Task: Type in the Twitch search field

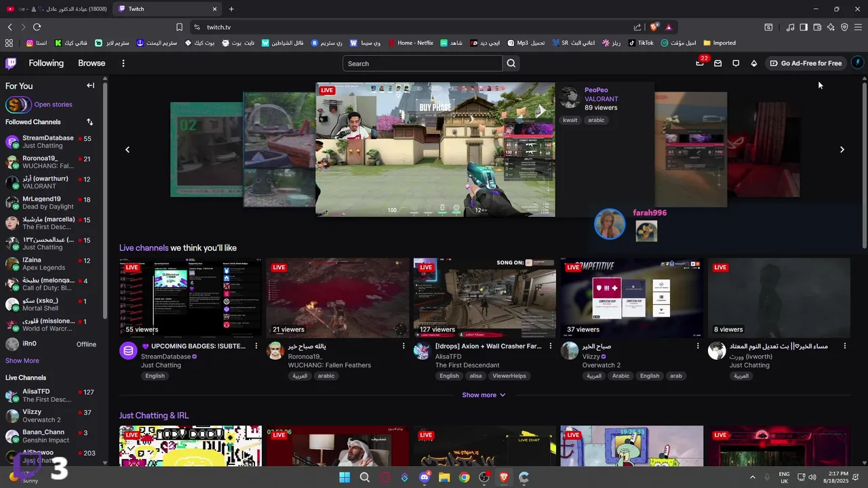Action: pos(422,63)
